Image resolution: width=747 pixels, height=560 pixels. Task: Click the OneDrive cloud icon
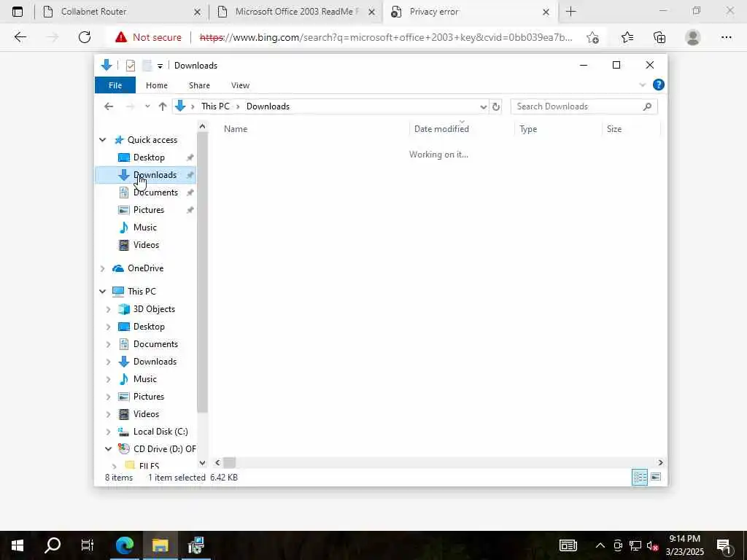click(x=118, y=268)
